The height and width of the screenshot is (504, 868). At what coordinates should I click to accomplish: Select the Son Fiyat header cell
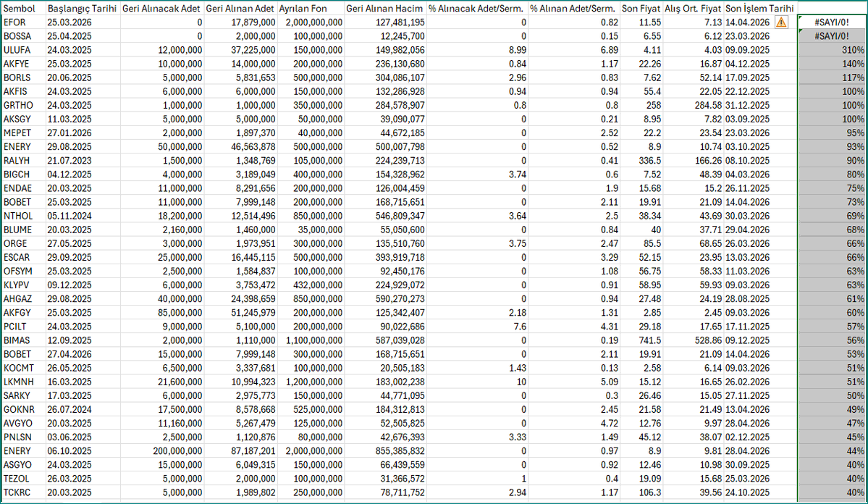[x=641, y=8]
